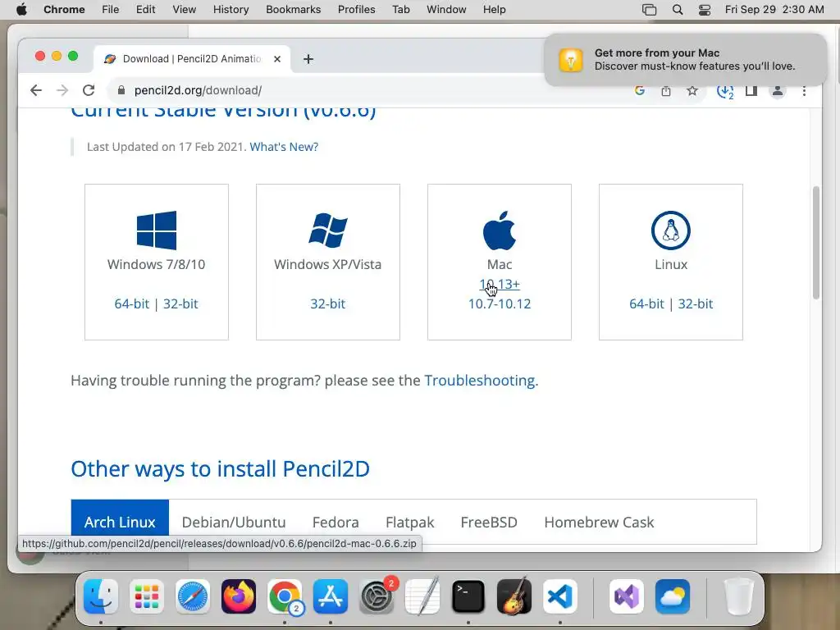840x630 pixels.
Task: Select the Download | Pencil2D Animation tab
Action: [192, 59]
